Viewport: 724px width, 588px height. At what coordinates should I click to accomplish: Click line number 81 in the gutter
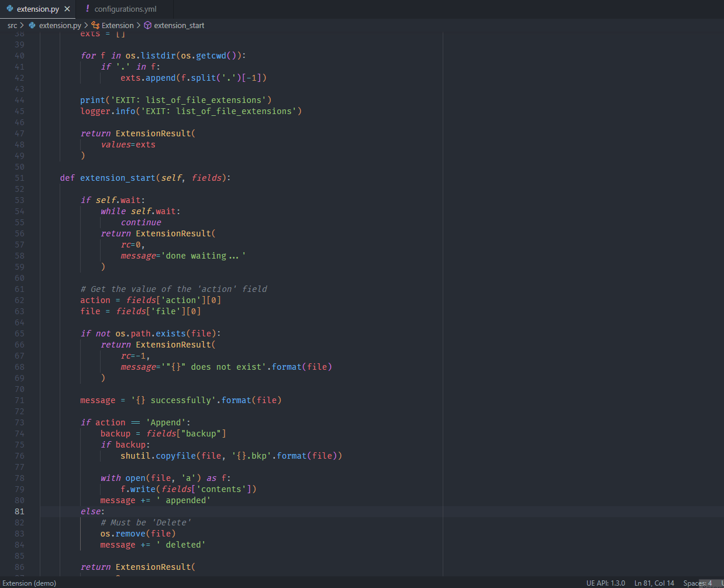(x=20, y=511)
